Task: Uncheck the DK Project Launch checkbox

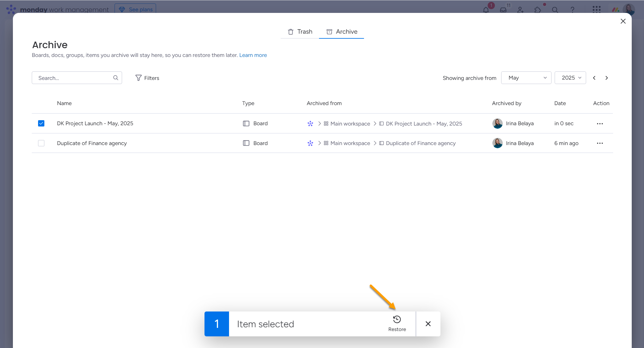Action: pos(41,123)
